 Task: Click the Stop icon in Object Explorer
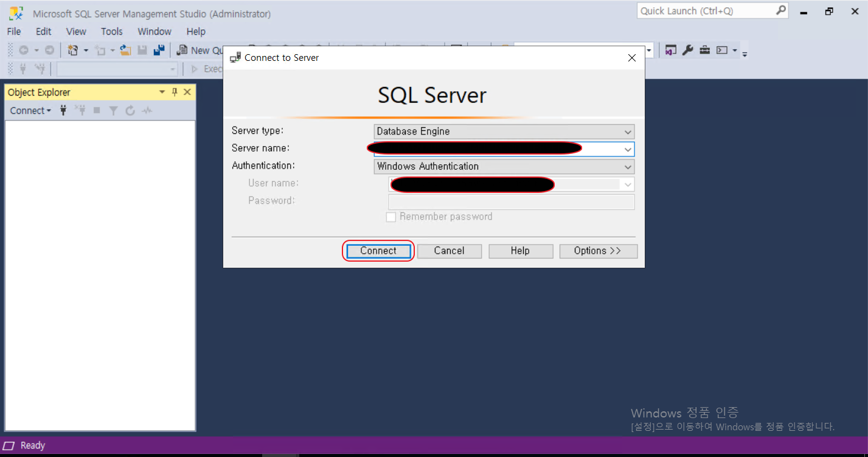click(97, 111)
